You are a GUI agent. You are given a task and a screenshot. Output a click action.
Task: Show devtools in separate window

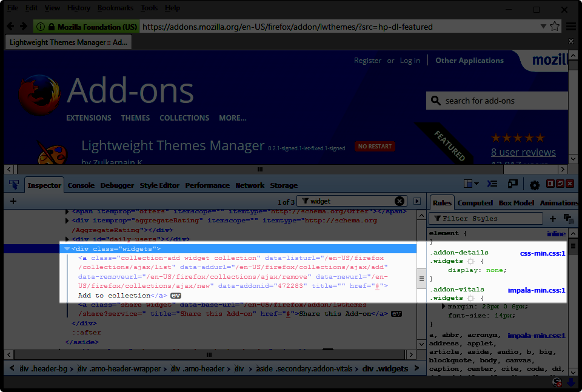click(x=560, y=183)
